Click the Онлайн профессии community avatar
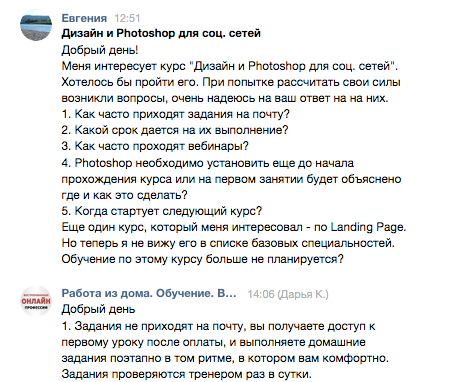474x382 pixels. pyautogui.click(x=36, y=301)
